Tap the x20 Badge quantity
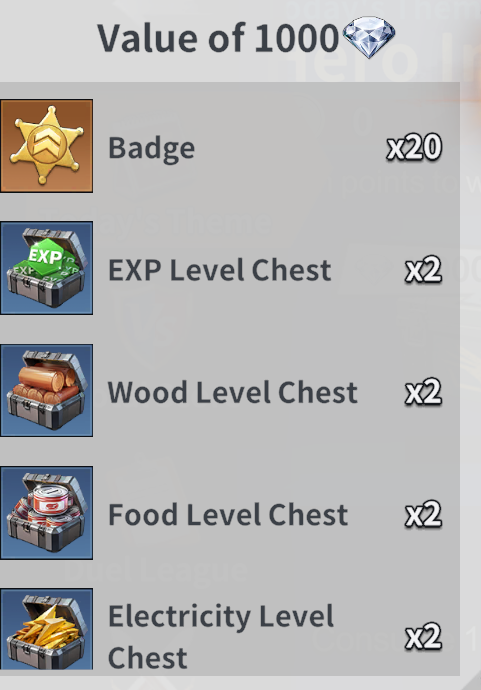This screenshot has width=481, height=690. coord(414,147)
